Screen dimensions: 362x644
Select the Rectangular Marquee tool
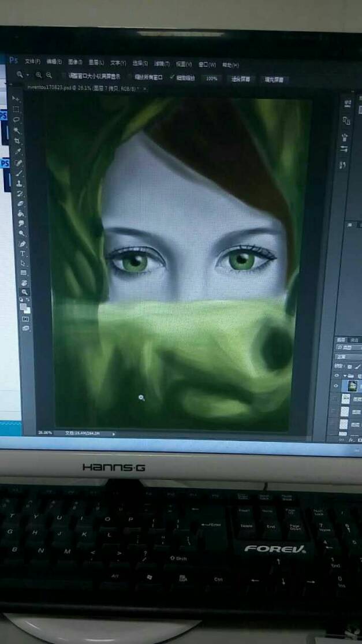tap(16, 109)
